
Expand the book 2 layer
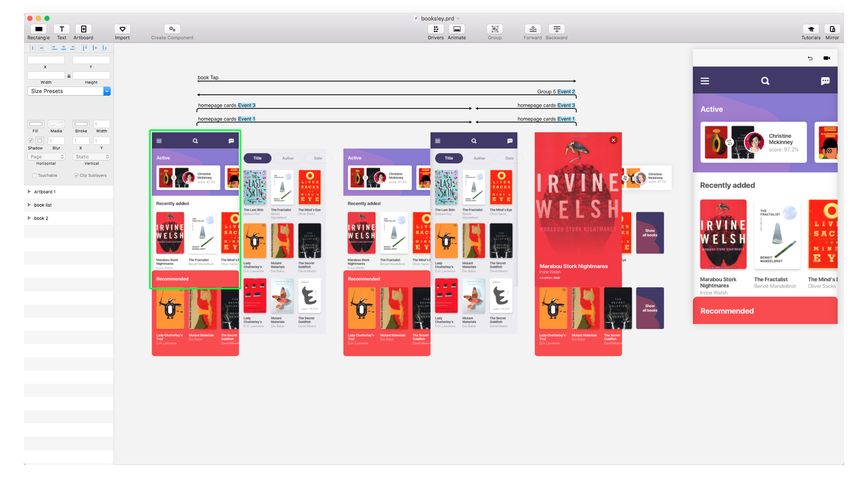click(x=29, y=218)
